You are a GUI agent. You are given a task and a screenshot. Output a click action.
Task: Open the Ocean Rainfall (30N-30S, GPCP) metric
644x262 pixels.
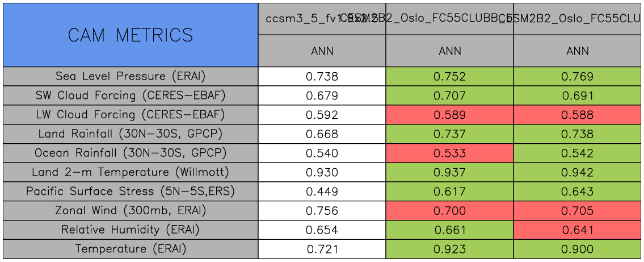pos(131,153)
